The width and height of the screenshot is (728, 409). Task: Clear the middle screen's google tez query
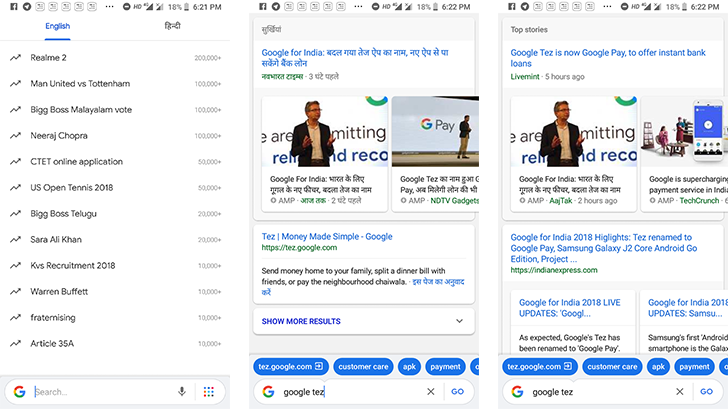pyautogui.click(x=431, y=391)
